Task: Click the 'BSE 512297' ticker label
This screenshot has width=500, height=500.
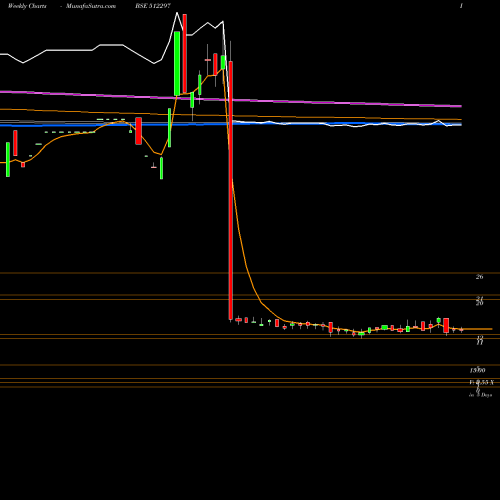Action: pos(153,6)
